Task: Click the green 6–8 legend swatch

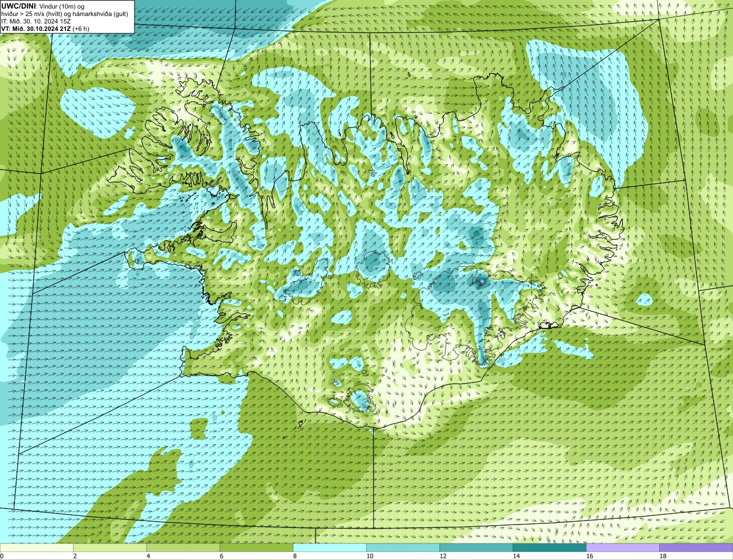Action: tap(257, 548)
